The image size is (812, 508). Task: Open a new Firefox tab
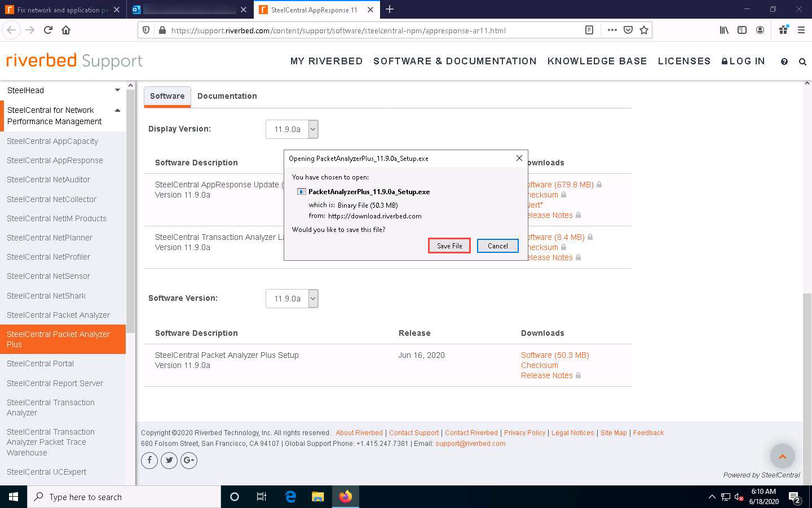(390, 9)
